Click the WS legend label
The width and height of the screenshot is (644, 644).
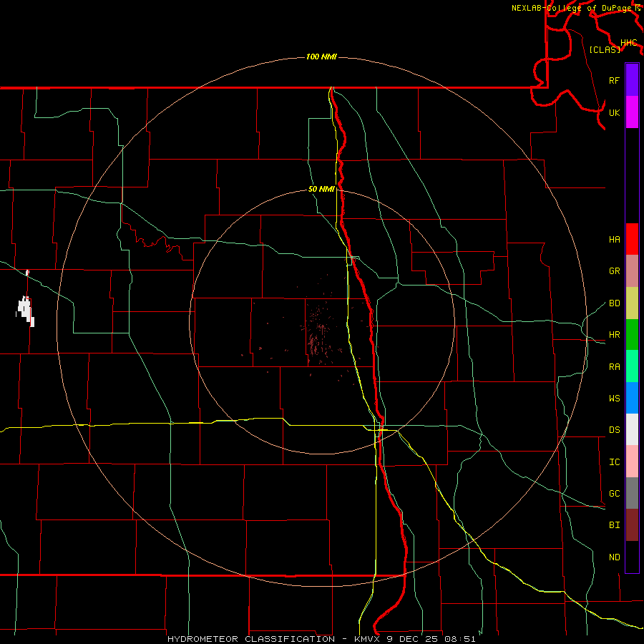[x=614, y=399]
